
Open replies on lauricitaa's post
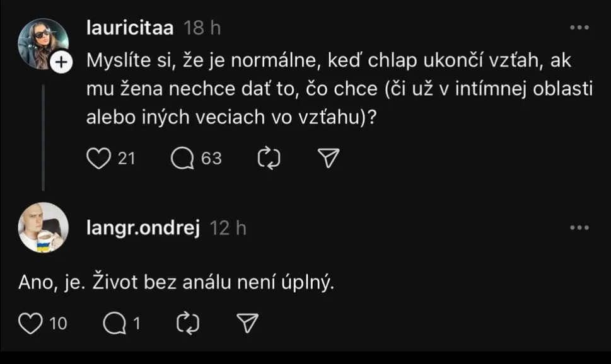pyautogui.click(x=183, y=159)
